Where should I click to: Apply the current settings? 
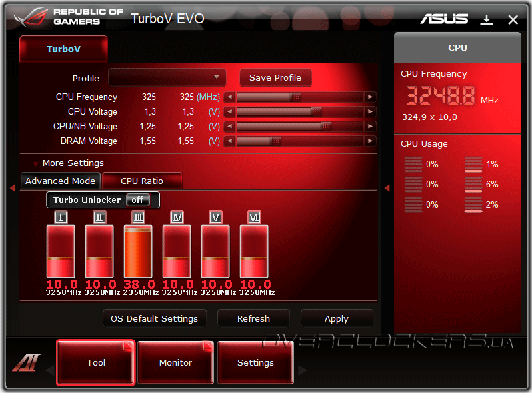point(337,318)
